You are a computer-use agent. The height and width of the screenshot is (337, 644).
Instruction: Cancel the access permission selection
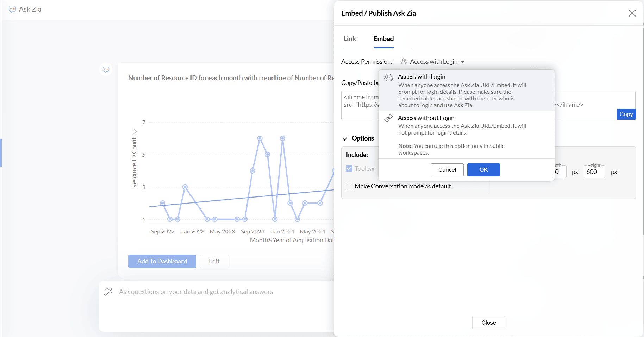(x=447, y=170)
